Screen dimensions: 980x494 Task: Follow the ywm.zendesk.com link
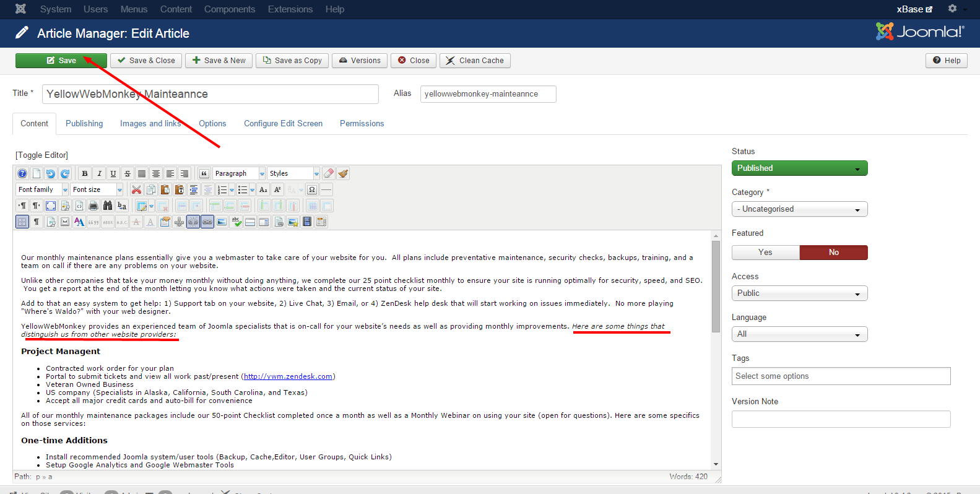coord(288,376)
